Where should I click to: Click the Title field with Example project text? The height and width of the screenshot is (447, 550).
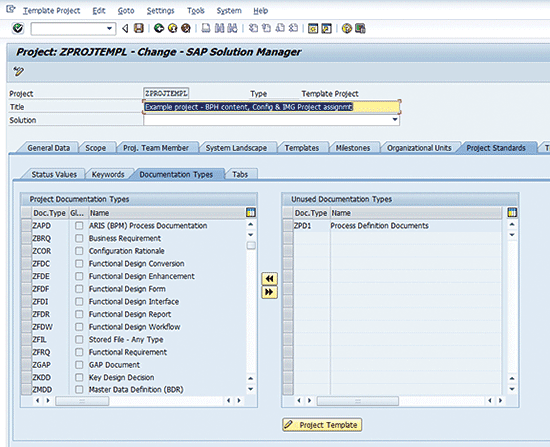271,107
